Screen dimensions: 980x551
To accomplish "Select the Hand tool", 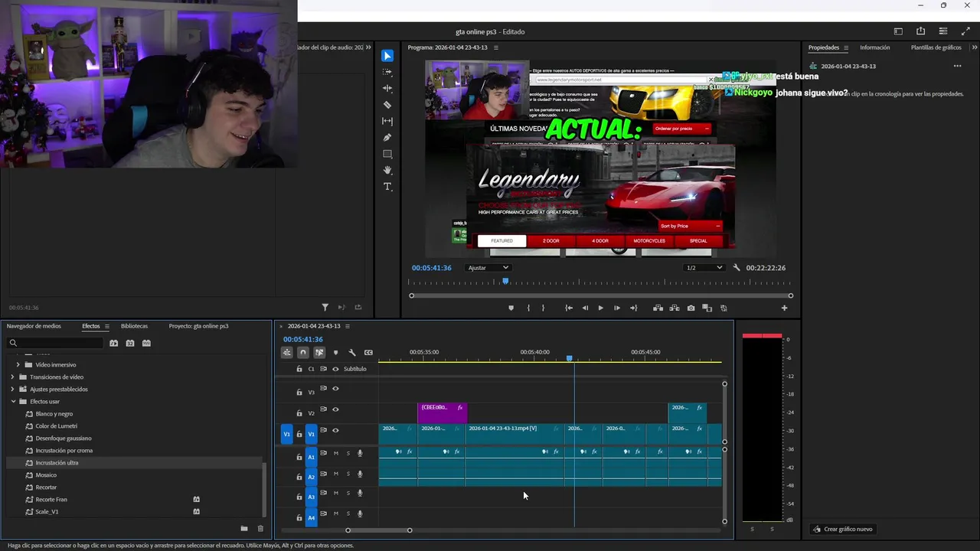I will 387,170.
